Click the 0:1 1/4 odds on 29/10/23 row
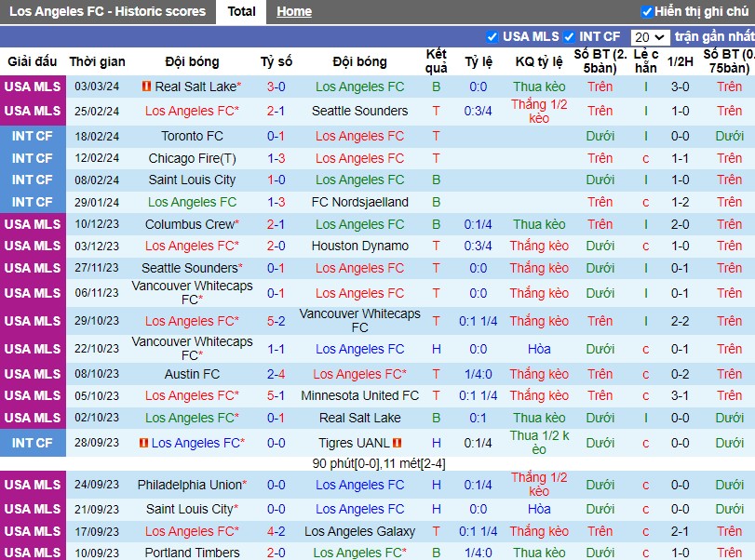The height and width of the screenshot is (560, 755). click(x=478, y=321)
